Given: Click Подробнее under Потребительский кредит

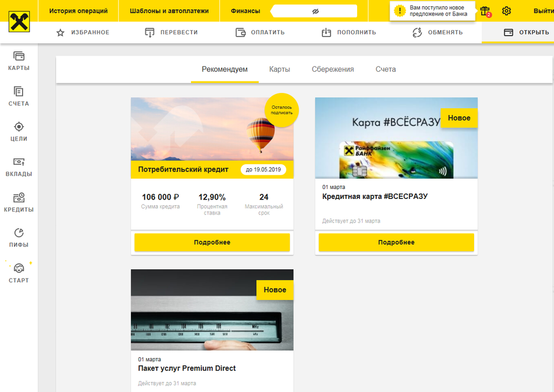Looking at the screenshot, I should point(212,242).
